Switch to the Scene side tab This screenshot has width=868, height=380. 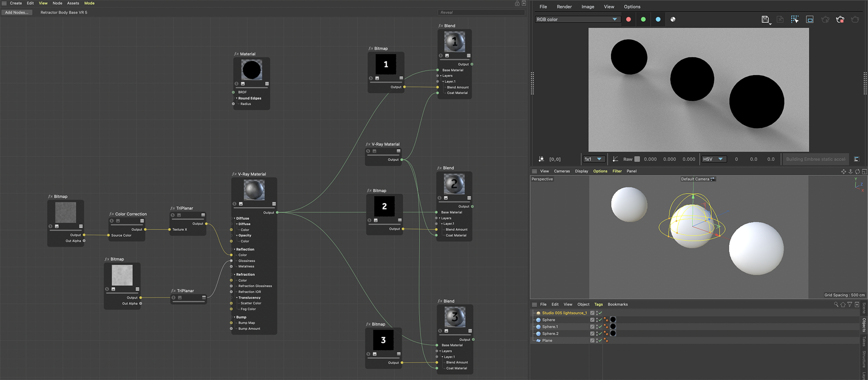click(864, 308)
